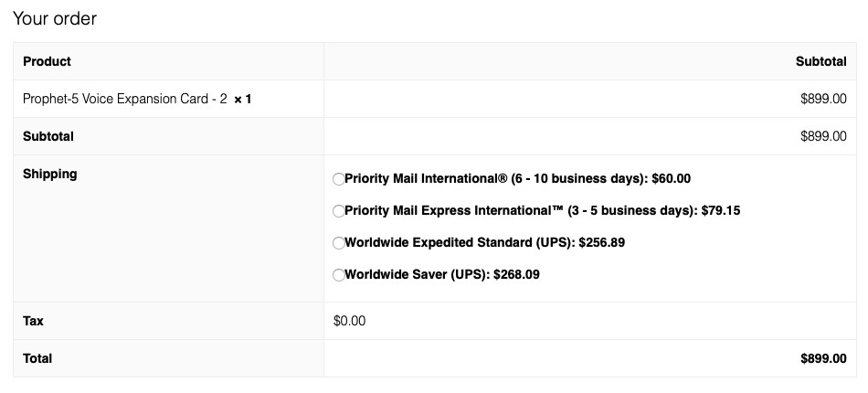Click the $0.00 tax amount
The width and height of the screenshot is (868, 393).
coord(349,321)
